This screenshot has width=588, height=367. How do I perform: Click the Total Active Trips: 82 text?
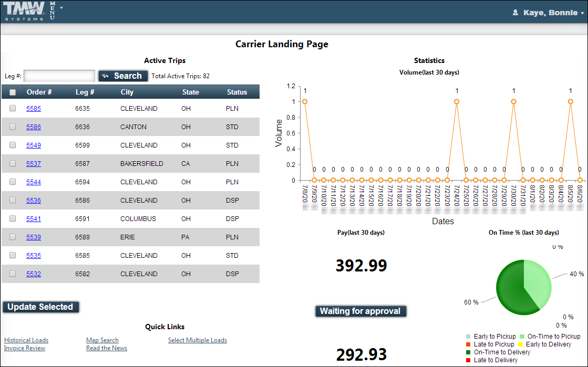(180, 76)
